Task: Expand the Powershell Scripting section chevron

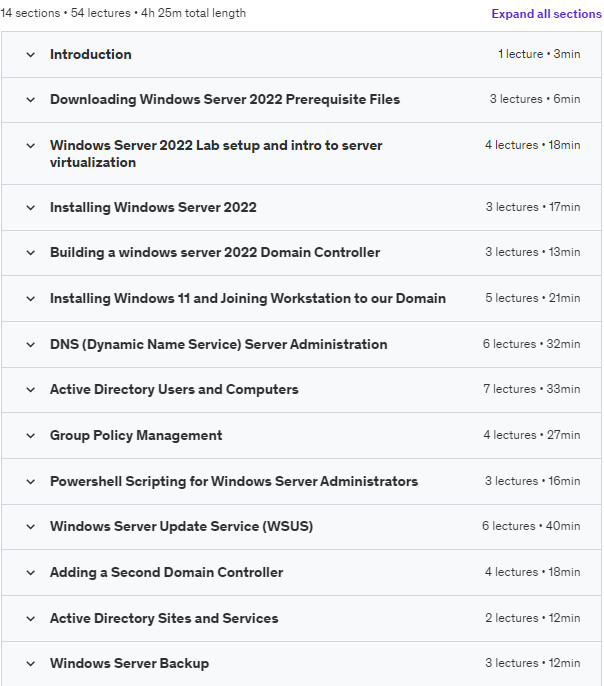Action: point(31,482)
